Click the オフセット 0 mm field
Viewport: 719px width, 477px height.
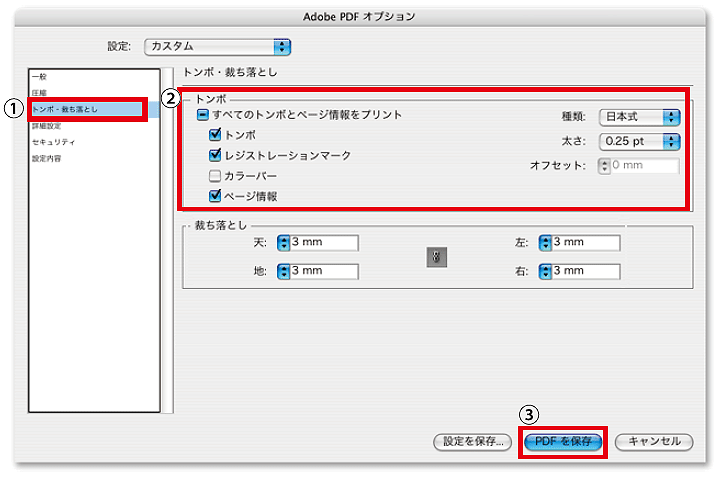645,166
